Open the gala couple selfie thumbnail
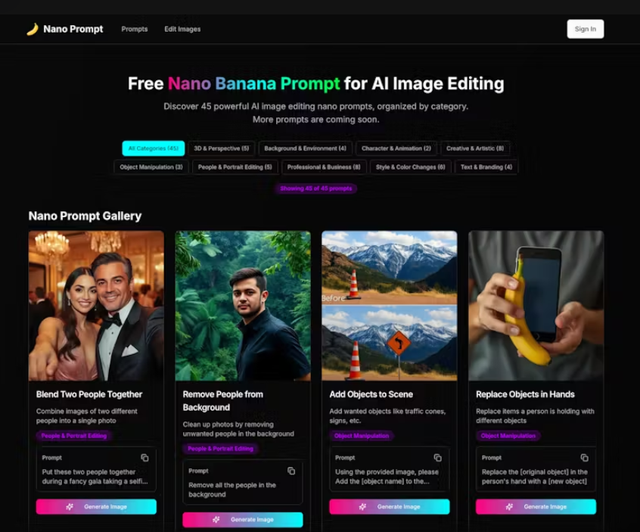This screenshot has width=640, height=532. pyautogui.click(x=96, y=306)
